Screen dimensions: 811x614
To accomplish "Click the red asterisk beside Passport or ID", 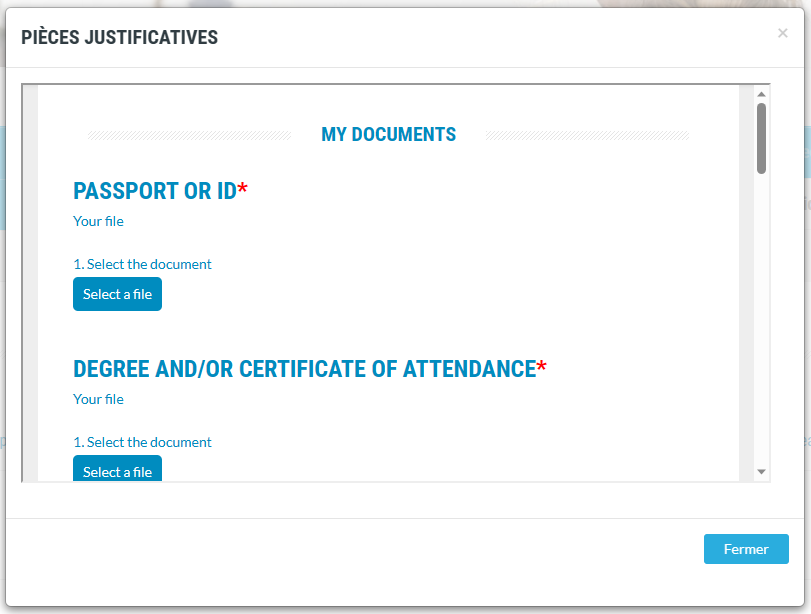I will (x=243, y=188).
